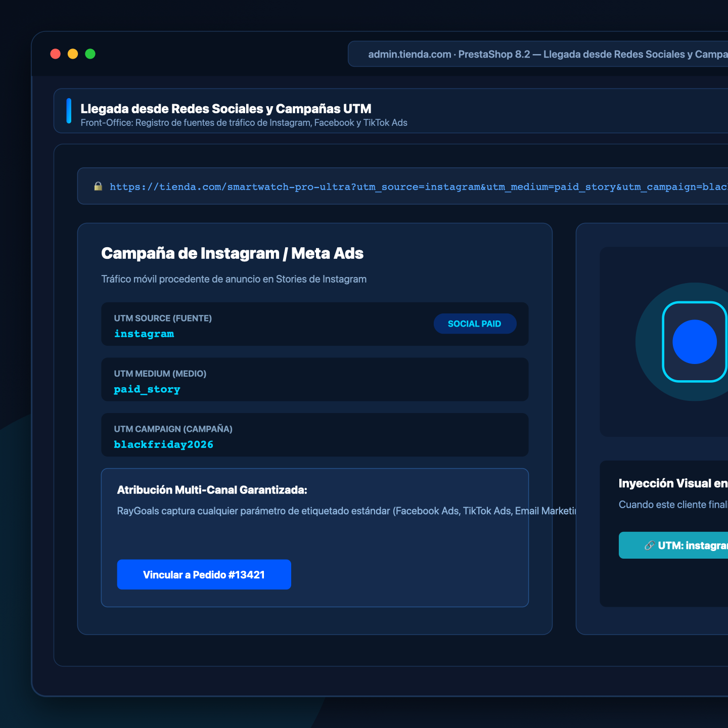This screenshot has width=728, height=728.
Task: Click the Inyección Visual heading
Action: [x=673, y=483]
